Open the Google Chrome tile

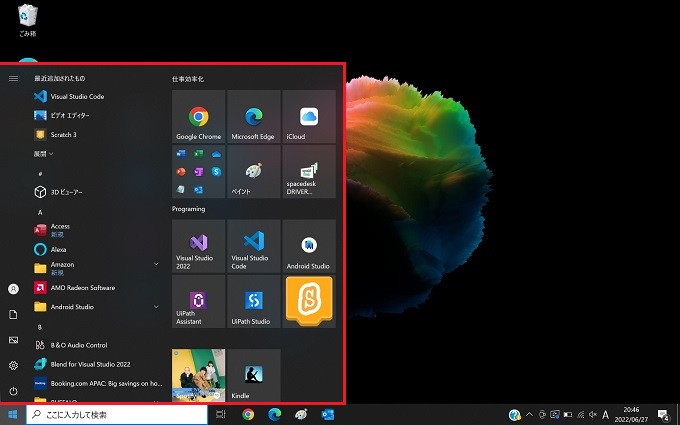pos(199,116)
